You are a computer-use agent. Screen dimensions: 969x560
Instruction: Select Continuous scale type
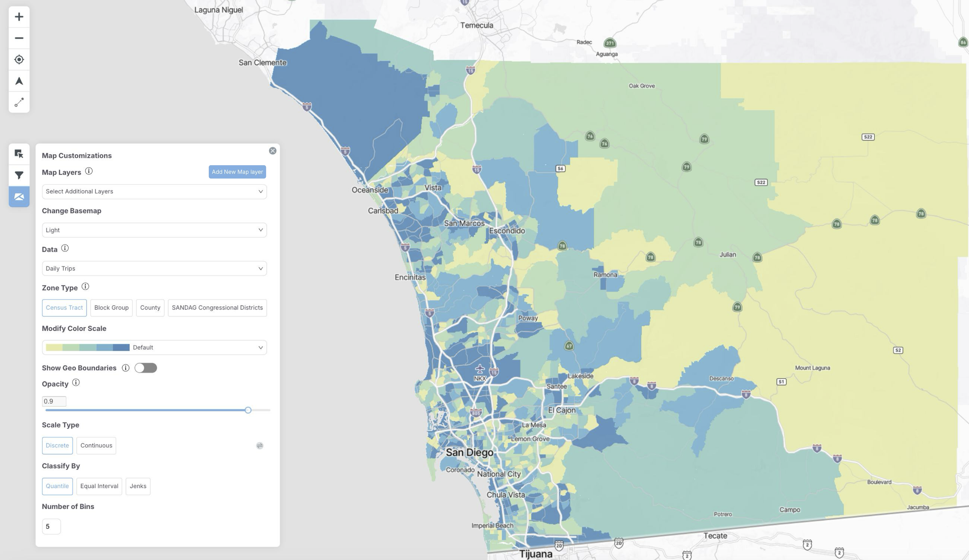96,445
